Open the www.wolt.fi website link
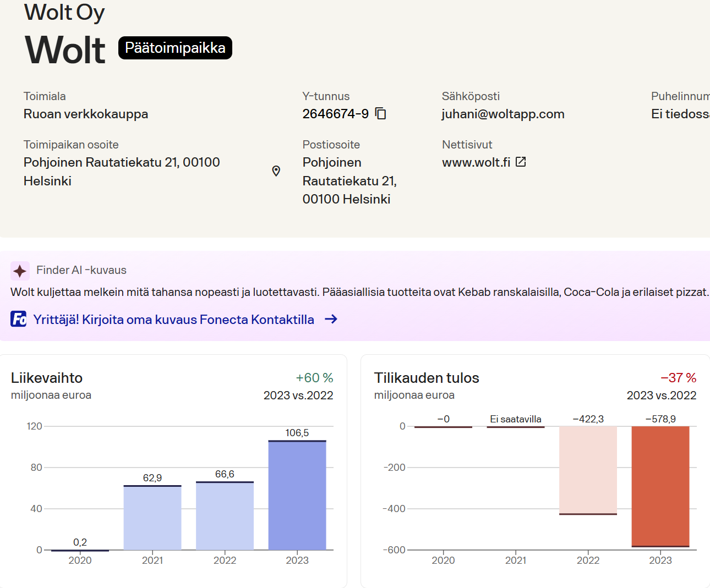This screenshot has width=710, height=588. click(476, 162)
